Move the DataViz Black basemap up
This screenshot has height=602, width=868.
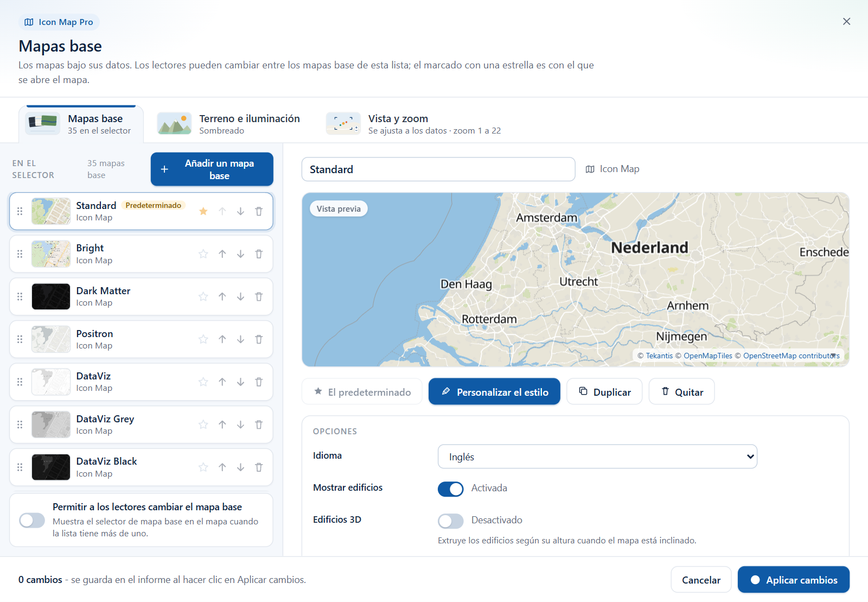click(x=222, y=467)
